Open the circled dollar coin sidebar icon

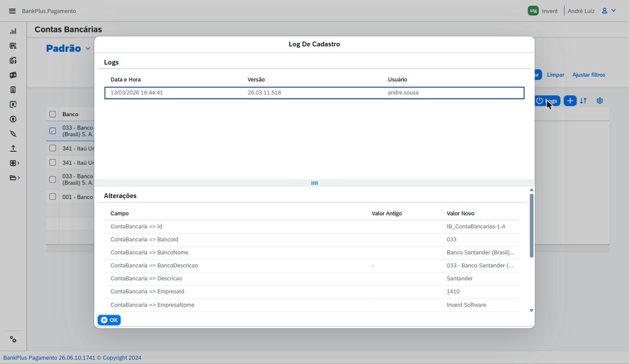pos(13,119)
